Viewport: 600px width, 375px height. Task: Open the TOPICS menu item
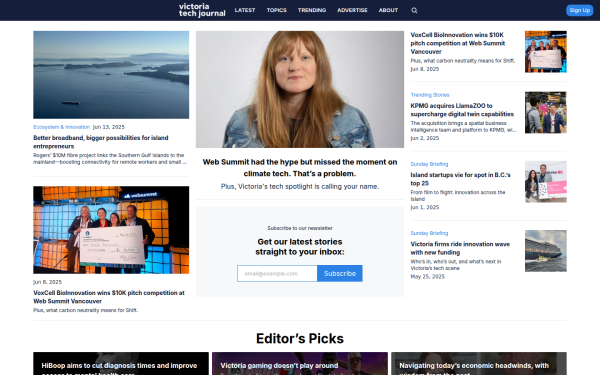point(277,10)
